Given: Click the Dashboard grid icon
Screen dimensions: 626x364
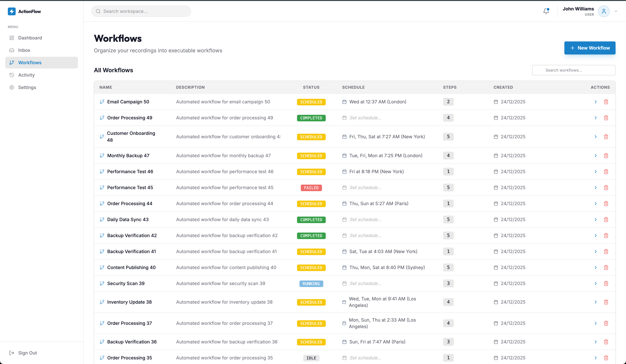Looking at the screenshot, I should (x=12, y=38).
